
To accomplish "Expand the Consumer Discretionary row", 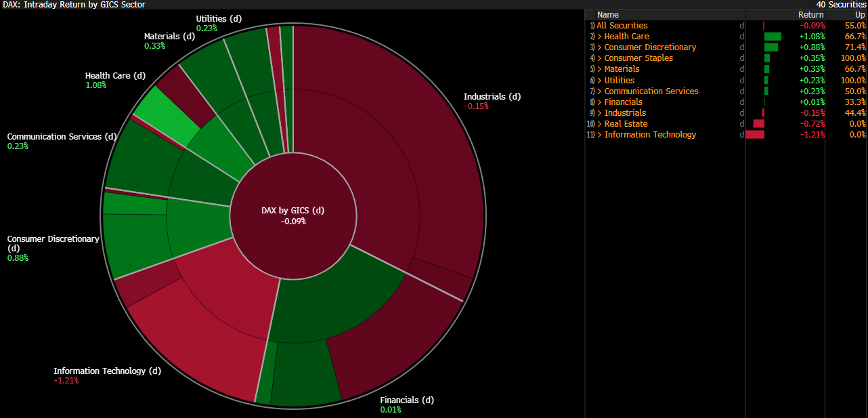I will [x=599, y=47].
